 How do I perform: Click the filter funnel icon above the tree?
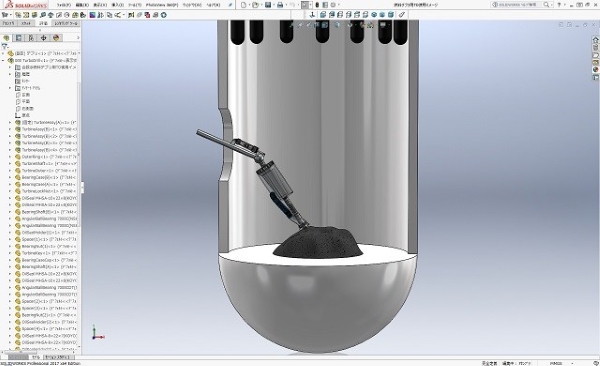click(5, 46)
